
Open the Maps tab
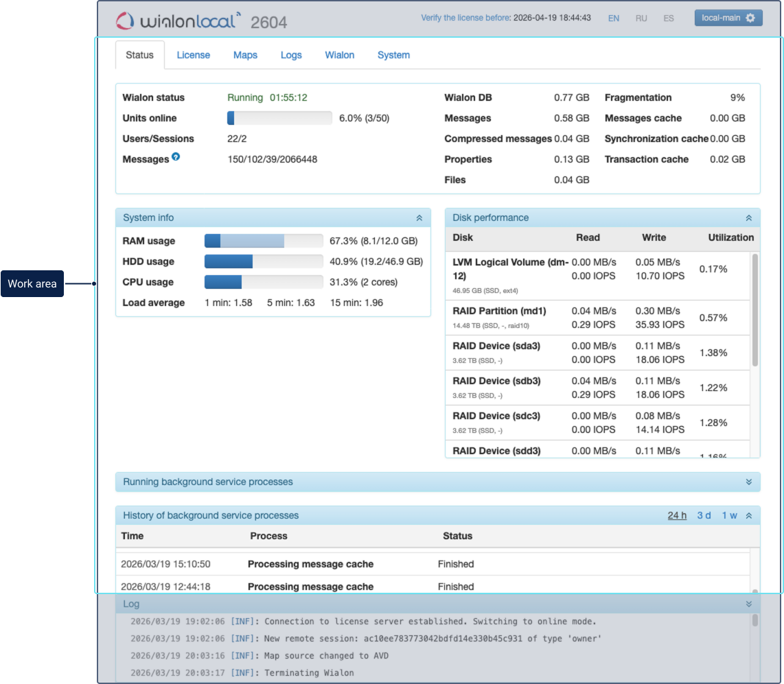[x=245, y=55]
